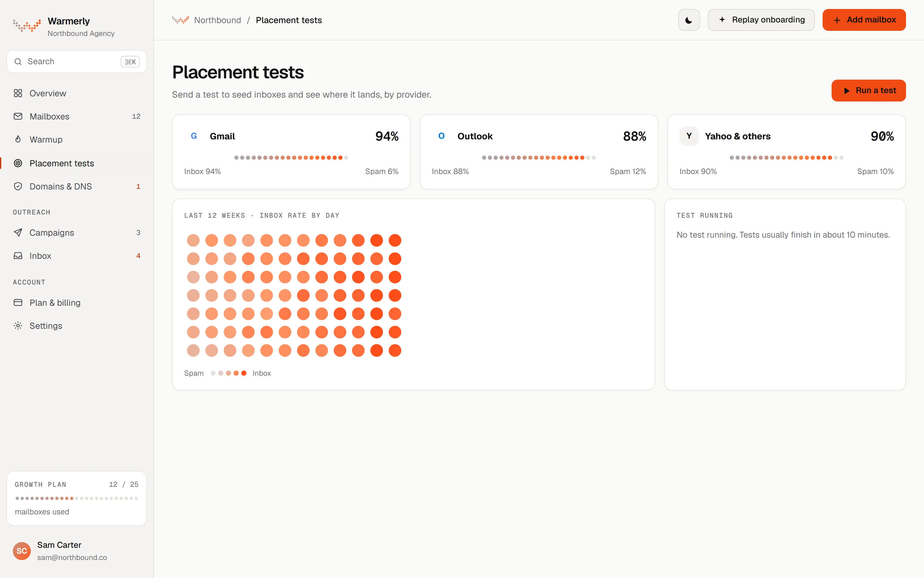Click the Gmail G provider icon

pos(194,136)
